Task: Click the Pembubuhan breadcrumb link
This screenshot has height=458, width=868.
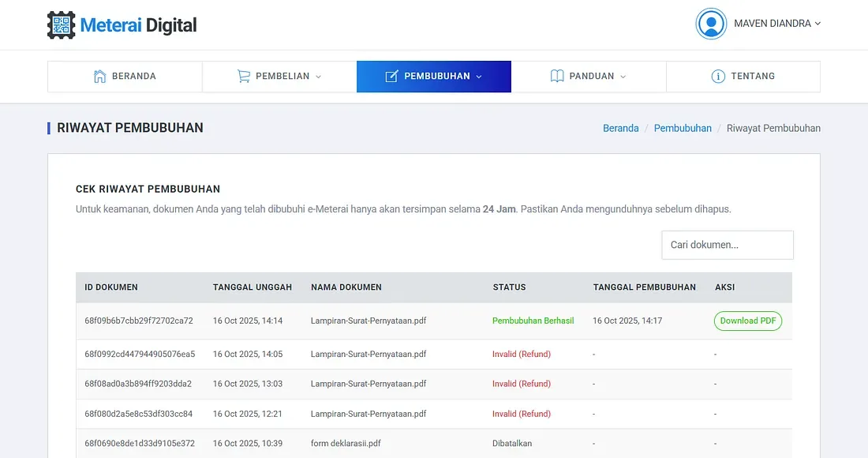Action: tap(682, 128)
